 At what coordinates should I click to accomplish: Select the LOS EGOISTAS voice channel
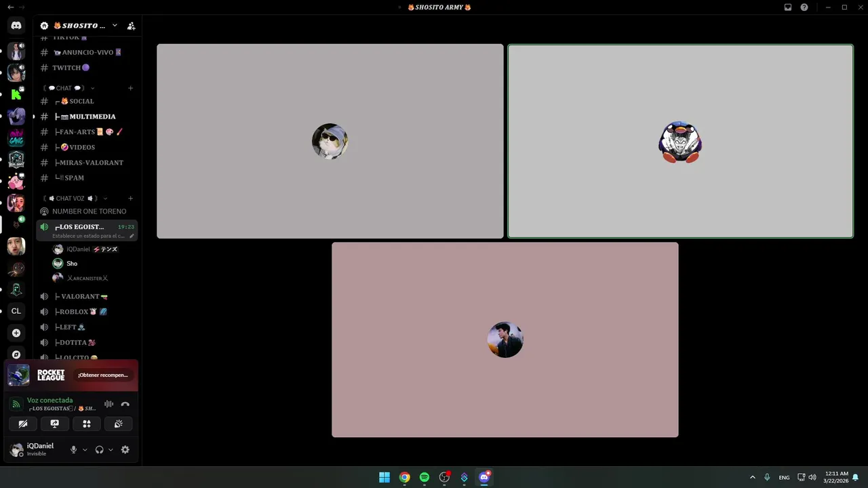pos(87,230)
